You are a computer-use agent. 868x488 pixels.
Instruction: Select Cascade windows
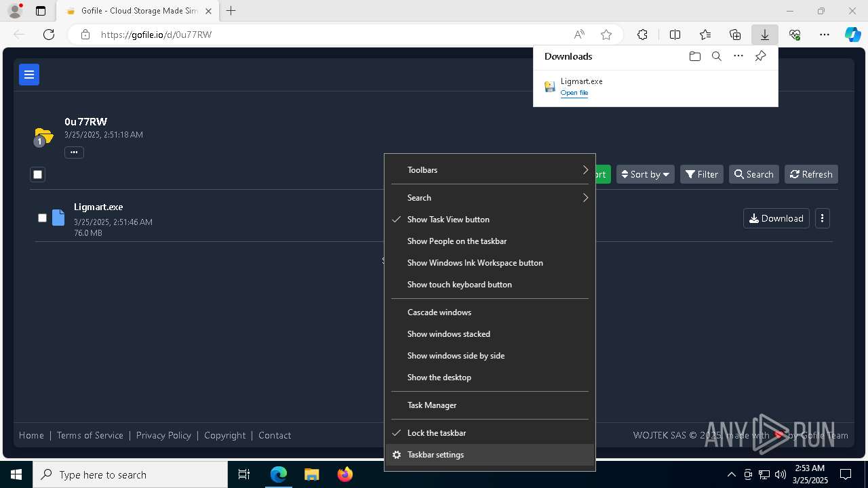[x=490, y=312]
